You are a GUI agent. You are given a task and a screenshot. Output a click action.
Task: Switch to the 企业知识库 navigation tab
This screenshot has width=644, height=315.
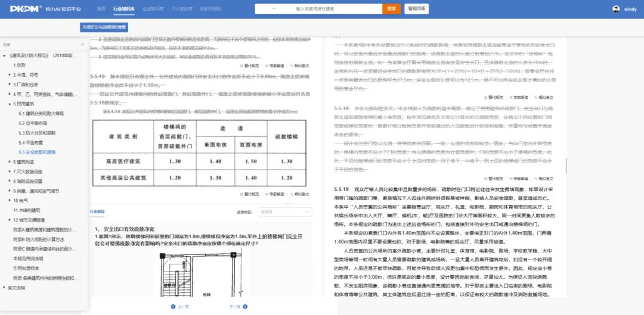coord(153,9)
